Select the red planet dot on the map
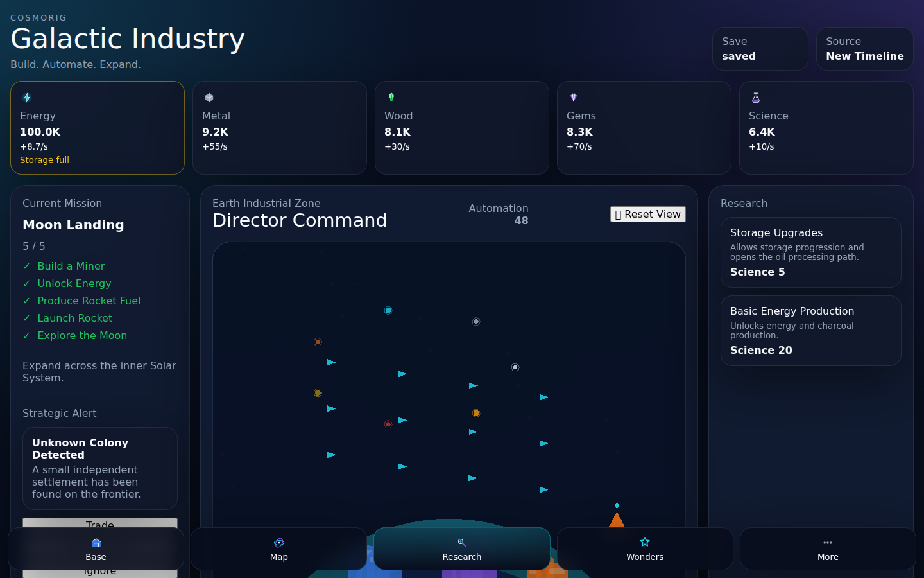 [388, 424]
